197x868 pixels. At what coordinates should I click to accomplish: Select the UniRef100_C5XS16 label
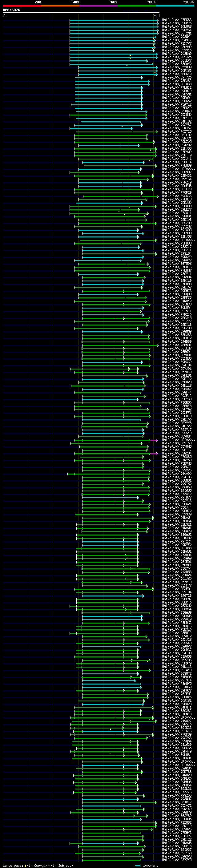pyautogui.click(x=176, y=50)
